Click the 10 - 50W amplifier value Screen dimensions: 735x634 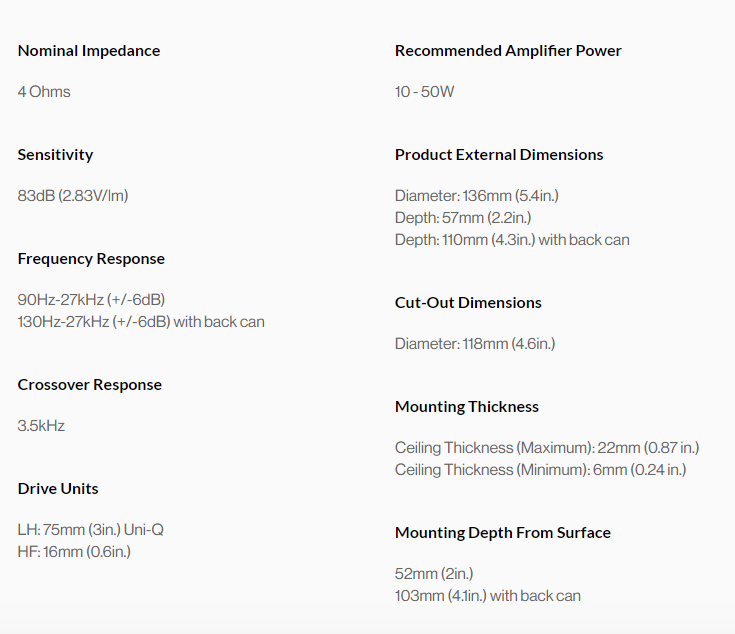(x=424, y=91)
